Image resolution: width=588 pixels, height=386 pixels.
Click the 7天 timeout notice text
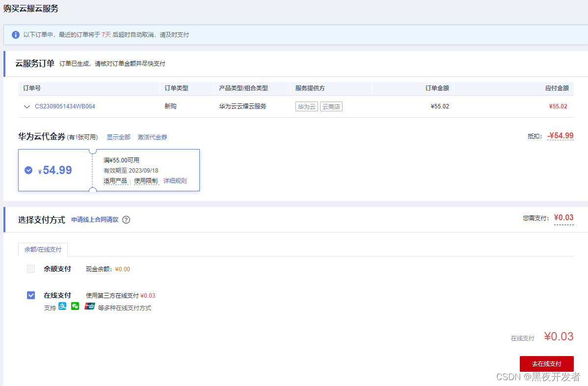point(106,35)
